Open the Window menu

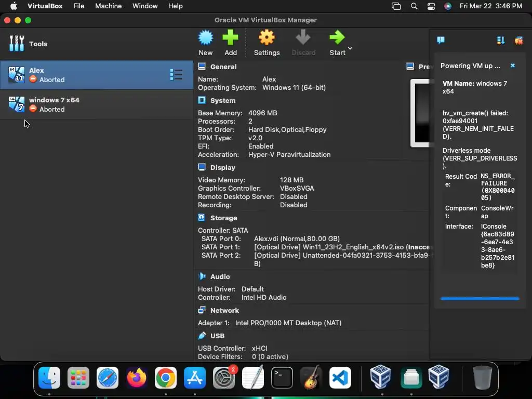tap(145, 6)
